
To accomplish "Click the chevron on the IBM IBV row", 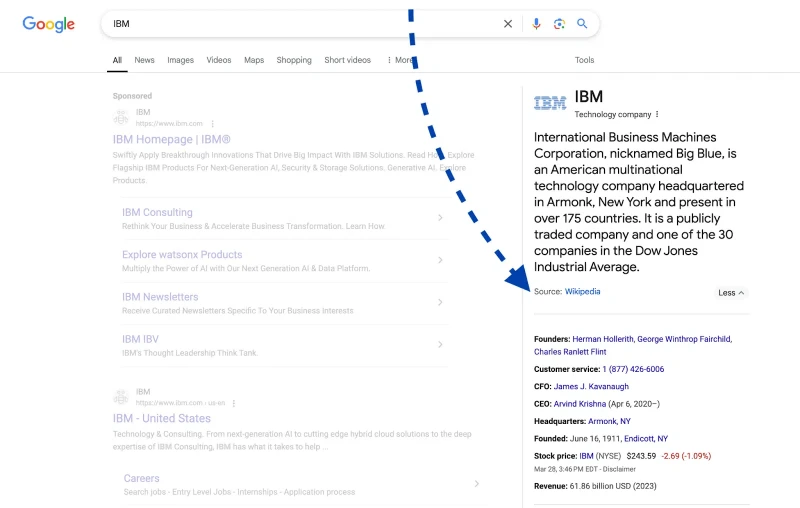I will 440,345.
